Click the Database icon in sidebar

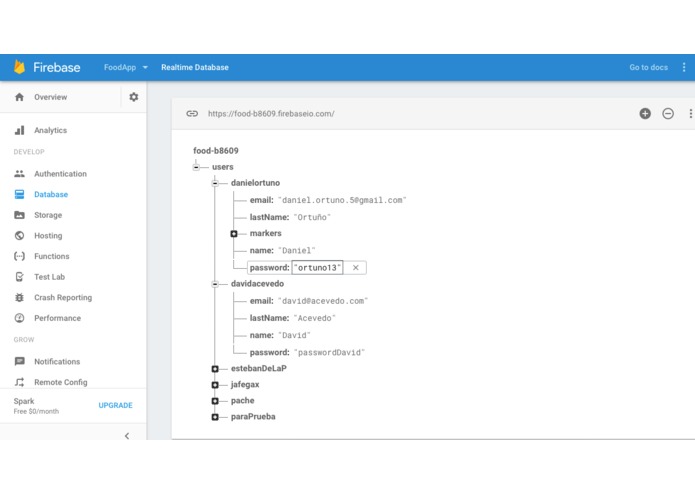19,194
